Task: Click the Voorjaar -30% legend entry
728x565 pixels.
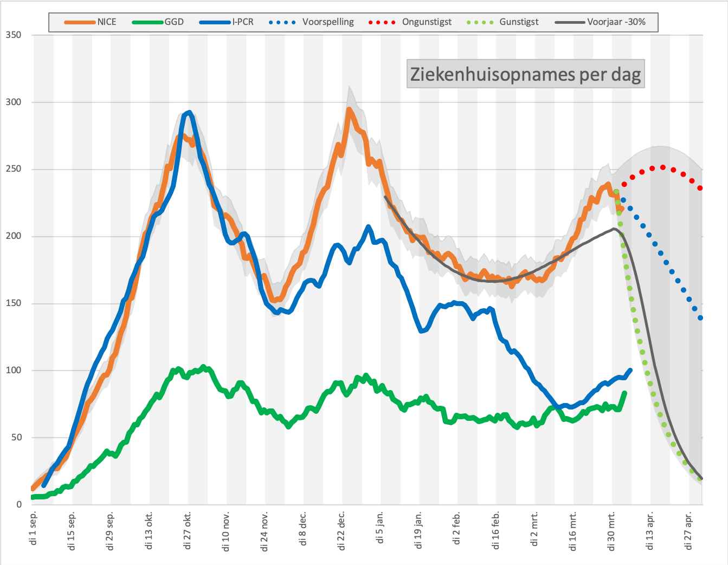Action: [x=601, y=22]
